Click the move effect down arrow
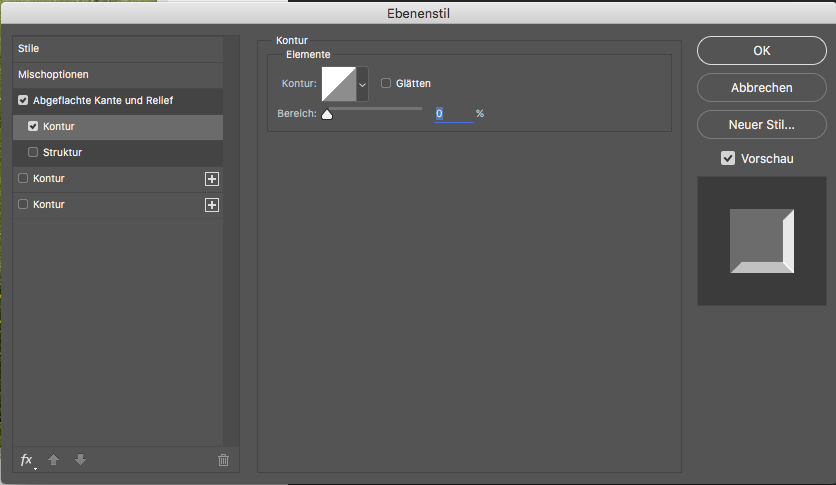 [x=80, y=459]
